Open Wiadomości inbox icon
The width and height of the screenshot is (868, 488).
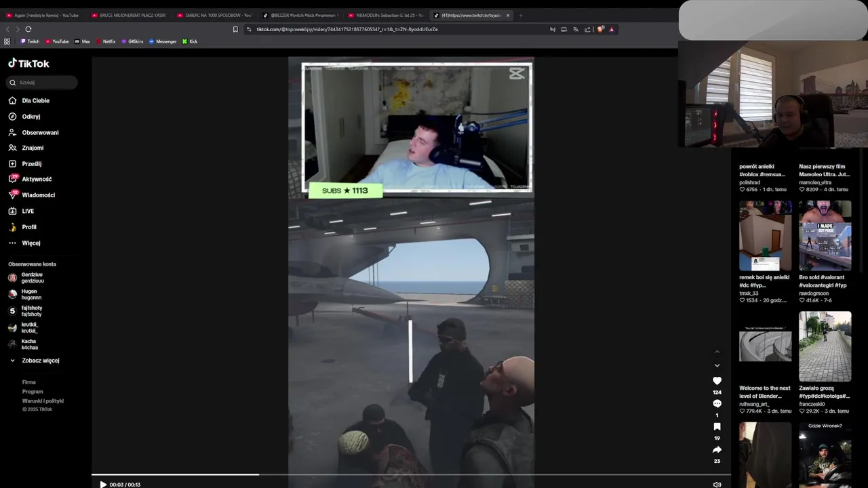[12, 195]
